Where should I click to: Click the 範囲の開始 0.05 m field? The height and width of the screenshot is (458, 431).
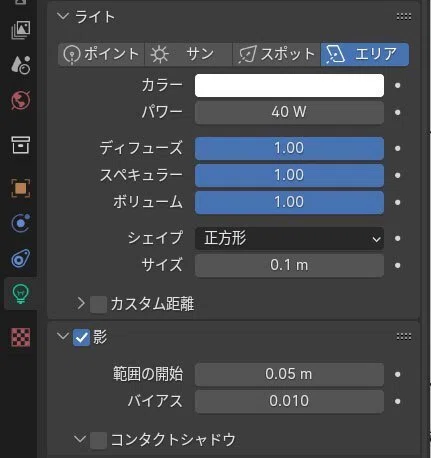289,374
